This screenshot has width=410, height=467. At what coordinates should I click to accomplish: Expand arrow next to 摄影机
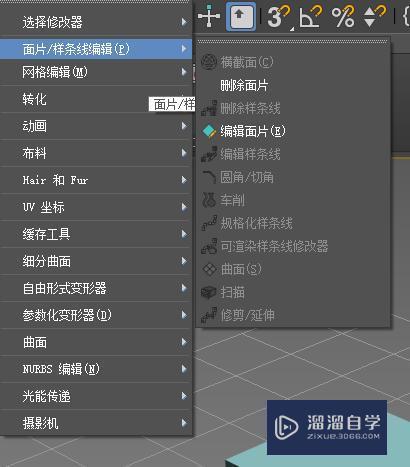(x=184, y=423)
